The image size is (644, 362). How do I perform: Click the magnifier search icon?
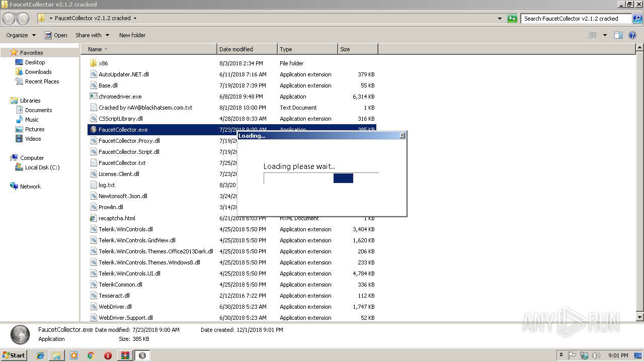pos(637,19)
